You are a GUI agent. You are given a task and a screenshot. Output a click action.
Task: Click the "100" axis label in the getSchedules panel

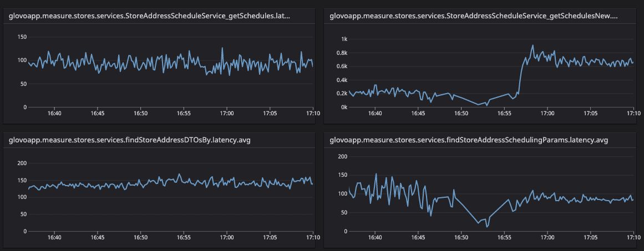coord(22,61)
